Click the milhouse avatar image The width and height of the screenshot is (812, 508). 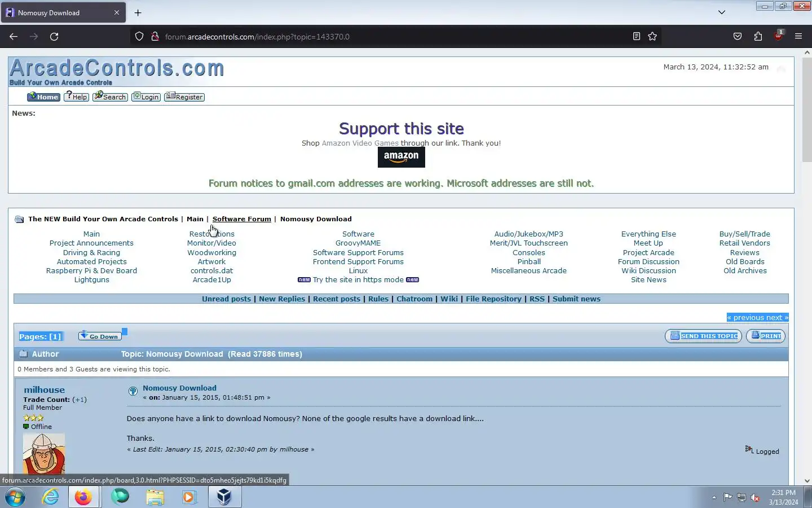click(x=44, y=453)
